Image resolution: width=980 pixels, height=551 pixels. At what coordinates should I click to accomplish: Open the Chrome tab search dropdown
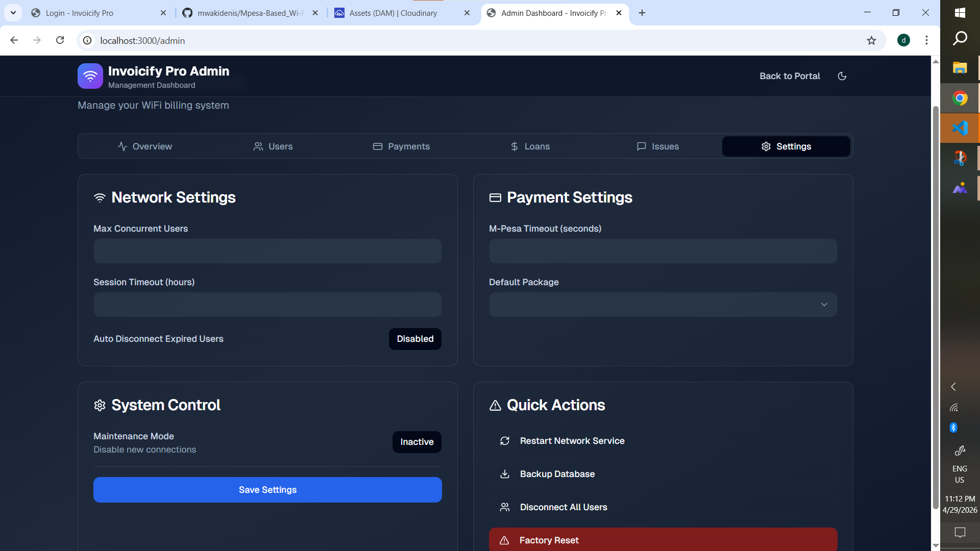13,13
